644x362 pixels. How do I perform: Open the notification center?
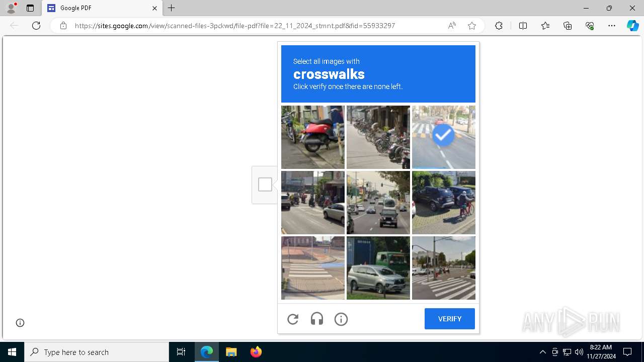[627, 352]
